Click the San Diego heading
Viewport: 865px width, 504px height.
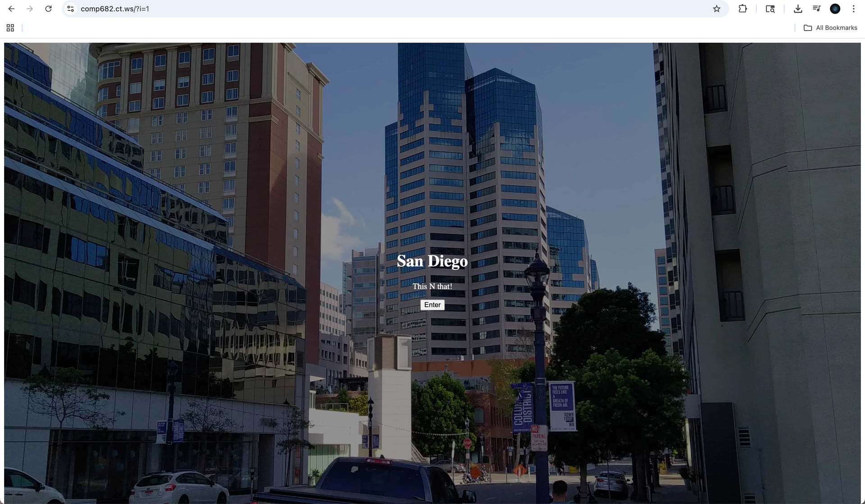pos(432,261)
